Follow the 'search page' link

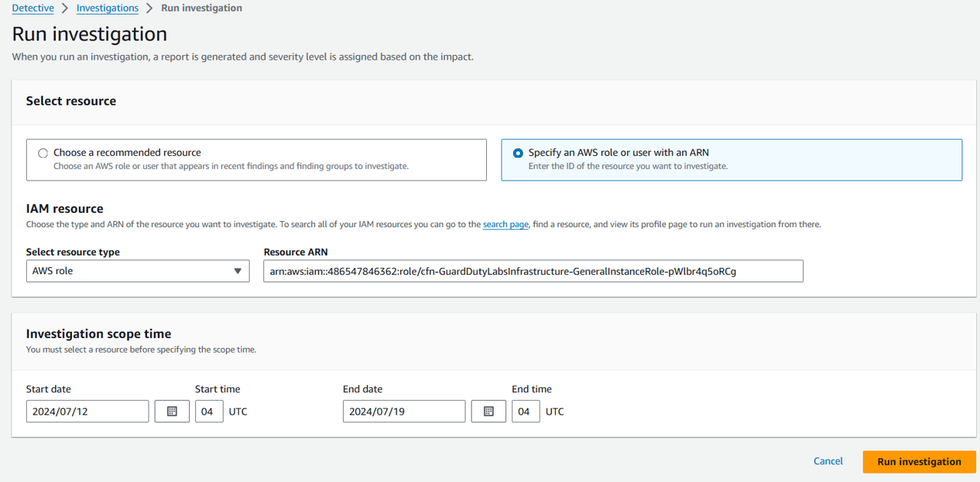[x=505, y=224]
